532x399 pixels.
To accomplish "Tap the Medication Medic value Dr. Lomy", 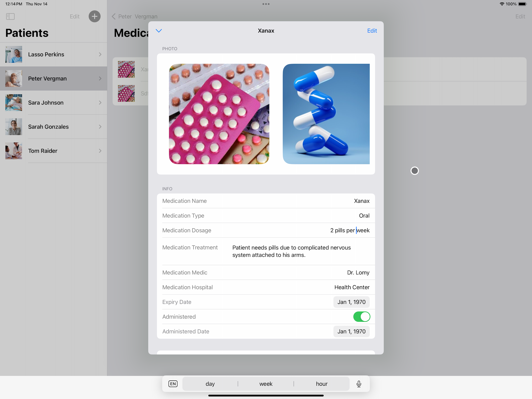I will (358, 272).
